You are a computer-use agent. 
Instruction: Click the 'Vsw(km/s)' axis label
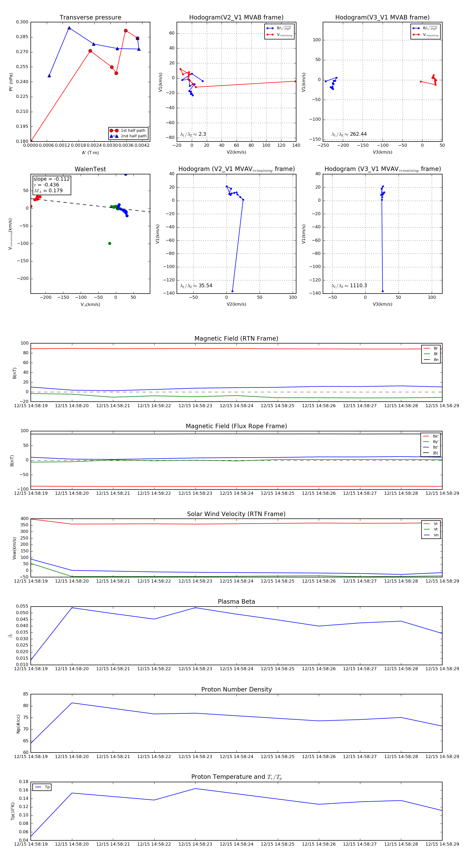[x=14, y=548]
